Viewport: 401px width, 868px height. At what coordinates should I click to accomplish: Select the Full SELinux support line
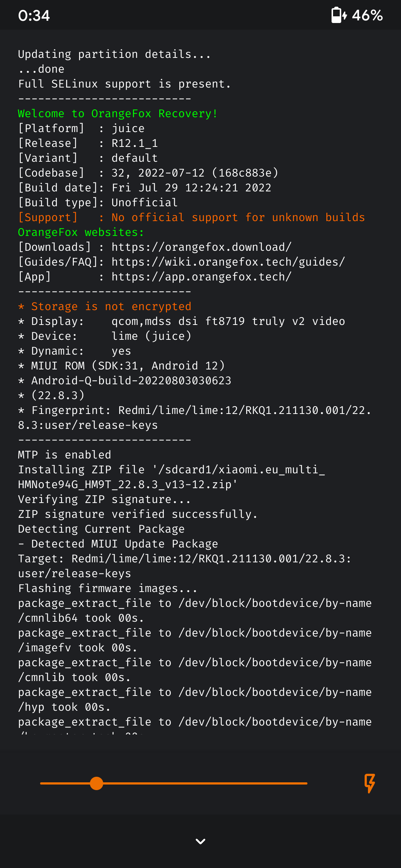pos(124,84)
